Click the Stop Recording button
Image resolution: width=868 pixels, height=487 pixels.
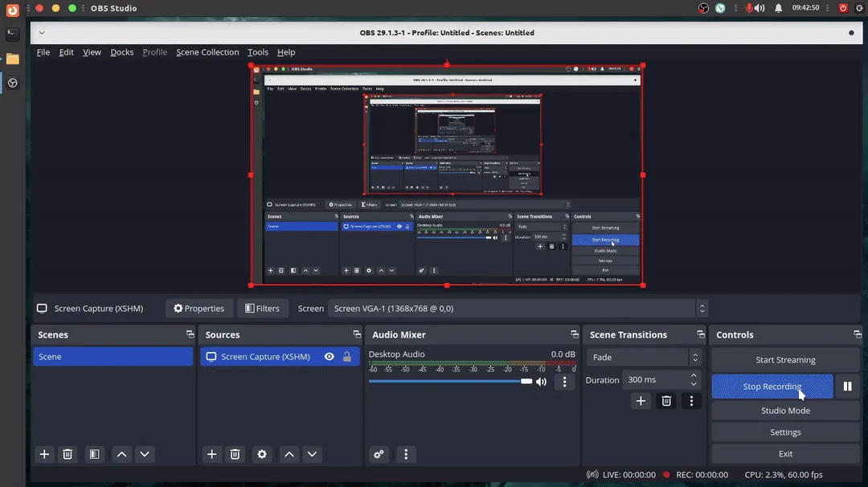coord(771,387)
